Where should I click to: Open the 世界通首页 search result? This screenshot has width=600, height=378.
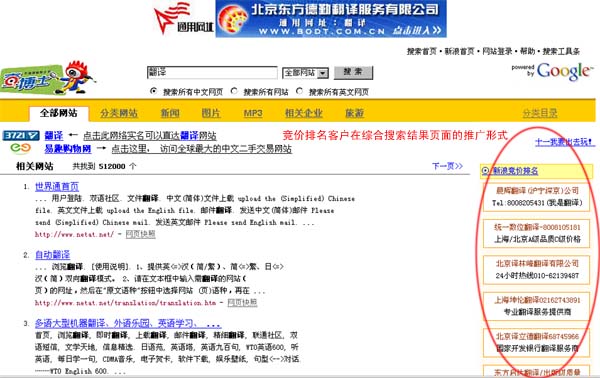click(57, 186)
